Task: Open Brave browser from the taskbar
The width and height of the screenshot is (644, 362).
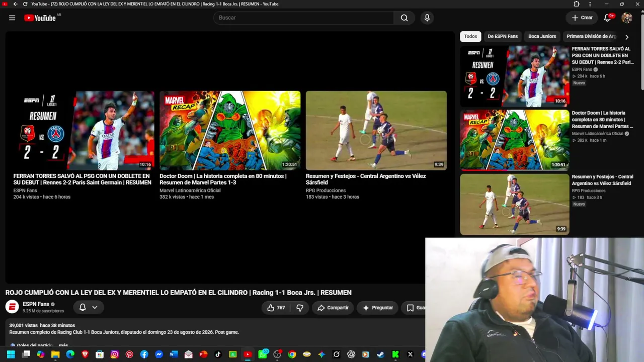Action: coord(85,354)
